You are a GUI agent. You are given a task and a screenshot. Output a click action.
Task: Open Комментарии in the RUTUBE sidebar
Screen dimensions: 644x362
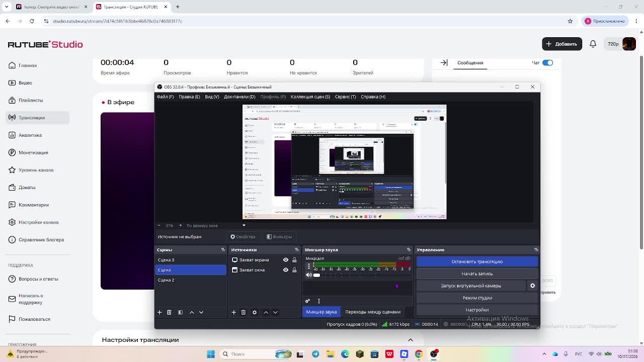click(x=34, y=205)
